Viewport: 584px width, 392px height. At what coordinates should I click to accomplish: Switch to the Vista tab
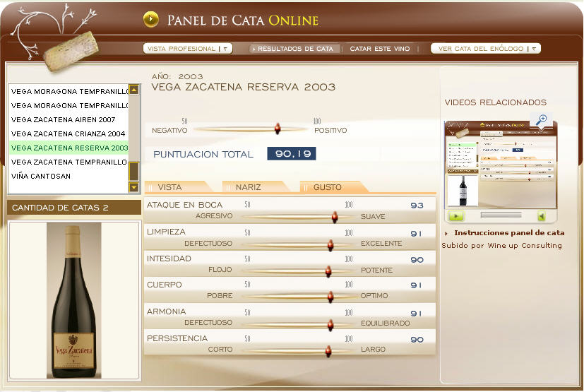[x=175, y=187]
